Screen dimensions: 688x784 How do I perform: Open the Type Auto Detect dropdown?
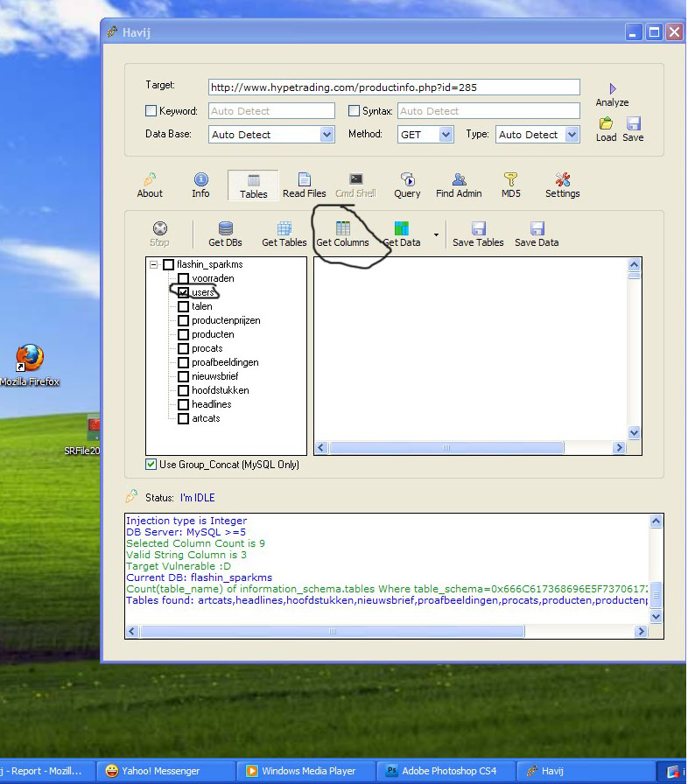point(572,135)
